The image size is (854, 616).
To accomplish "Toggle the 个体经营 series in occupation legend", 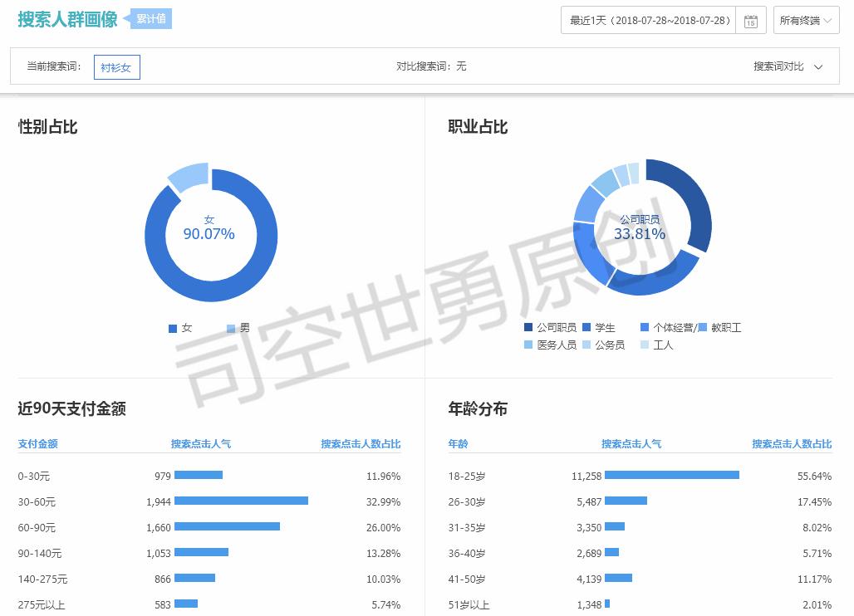I will click(x=644, y=327).
